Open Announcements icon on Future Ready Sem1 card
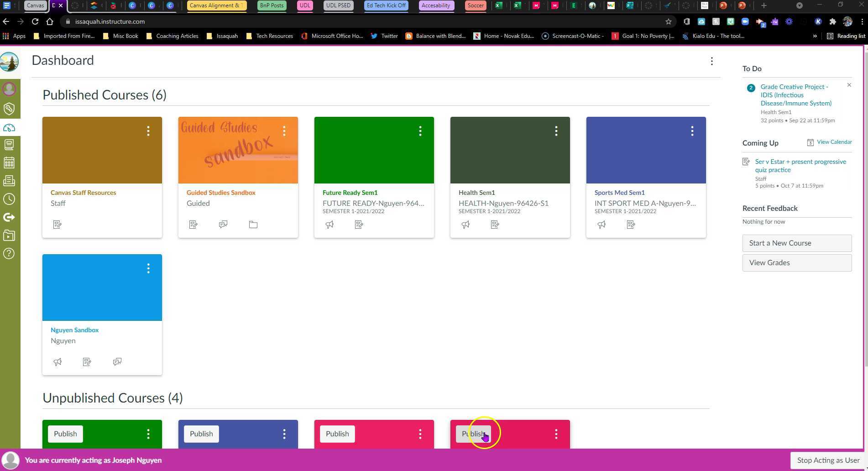 pyautogui.click(x=329, y=225)
